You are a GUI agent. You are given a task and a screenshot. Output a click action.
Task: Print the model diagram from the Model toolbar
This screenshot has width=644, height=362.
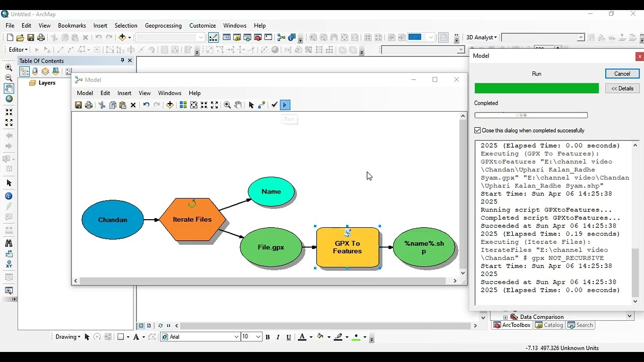point(89,105)
